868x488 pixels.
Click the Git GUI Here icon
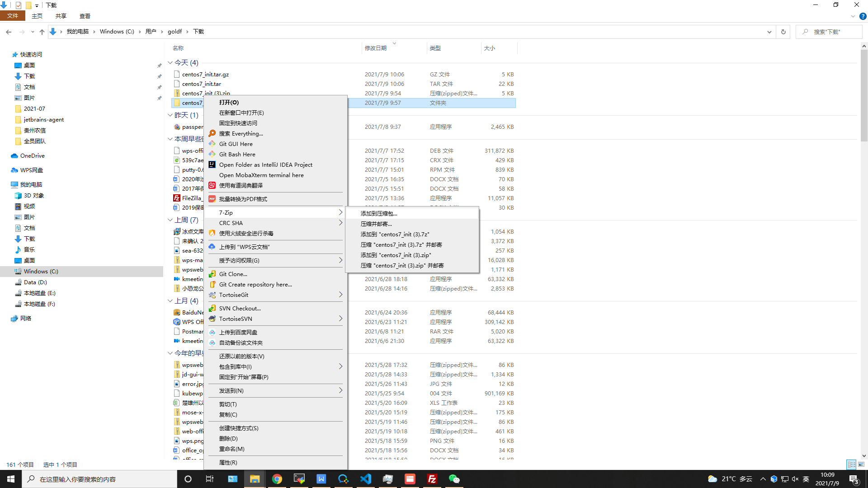(212, 144)
